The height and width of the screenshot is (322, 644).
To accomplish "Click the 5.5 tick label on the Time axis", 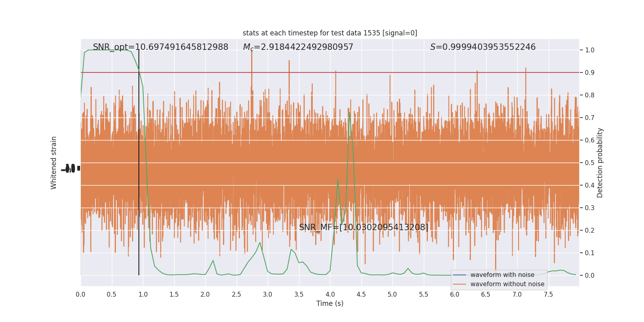I will pyautogui.click(x=423, y=295).
